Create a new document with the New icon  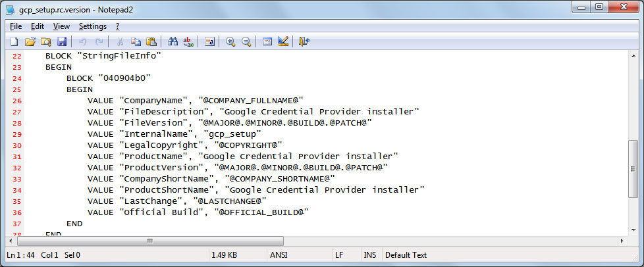tap(14, 41)
